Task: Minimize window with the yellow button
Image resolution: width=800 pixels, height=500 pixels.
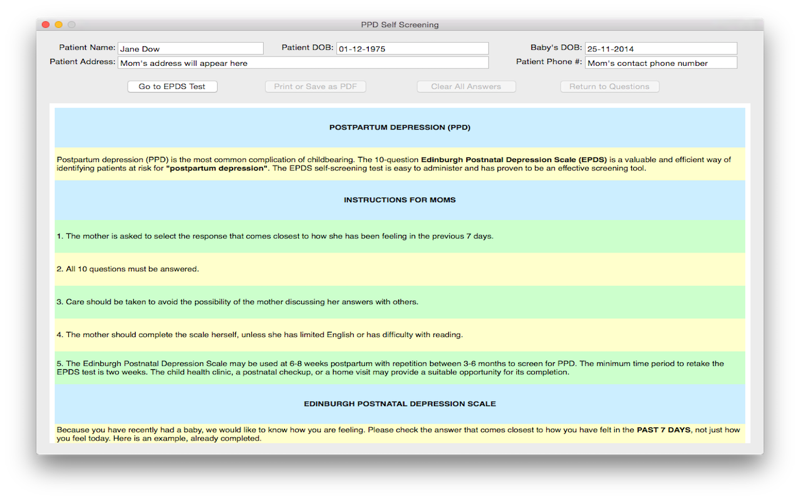Action: [59, 24]
